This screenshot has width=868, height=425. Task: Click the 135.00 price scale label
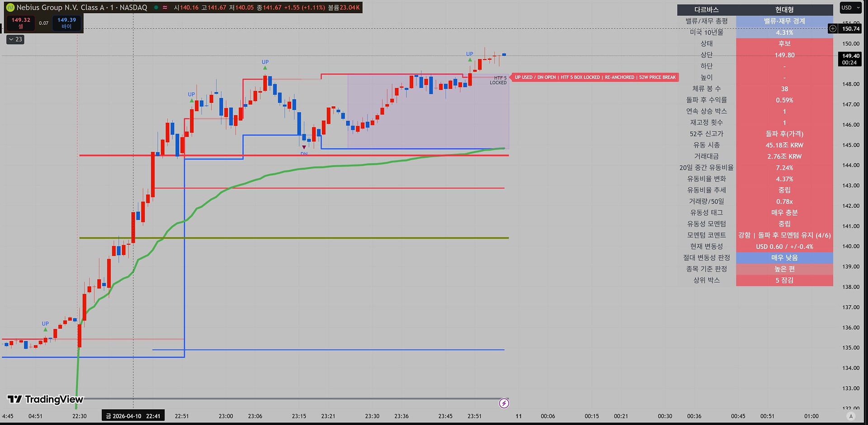[x=851, y=348]
